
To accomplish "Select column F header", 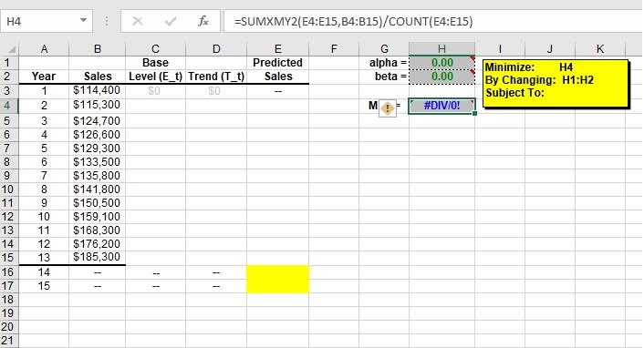I will (x=334, y=49).
